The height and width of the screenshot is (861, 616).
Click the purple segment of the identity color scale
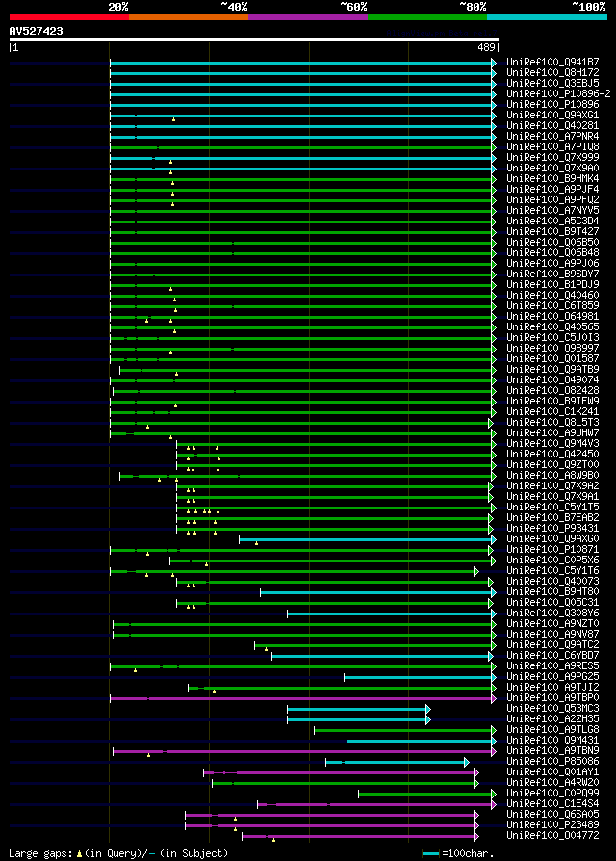[x=308, y=17]
